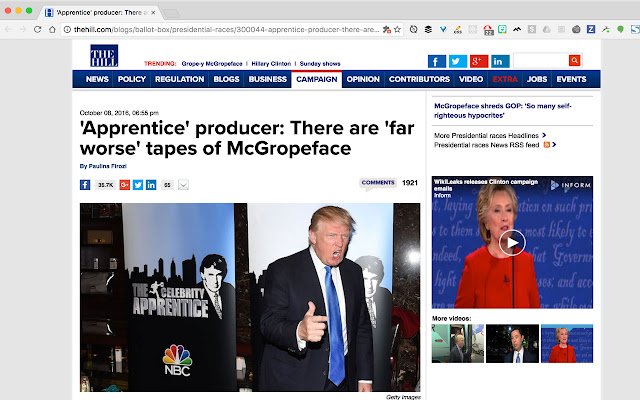Click trending link Hillary Clinton
The image size is (640, 400).
pyautogui.click(x=271, y=64)
